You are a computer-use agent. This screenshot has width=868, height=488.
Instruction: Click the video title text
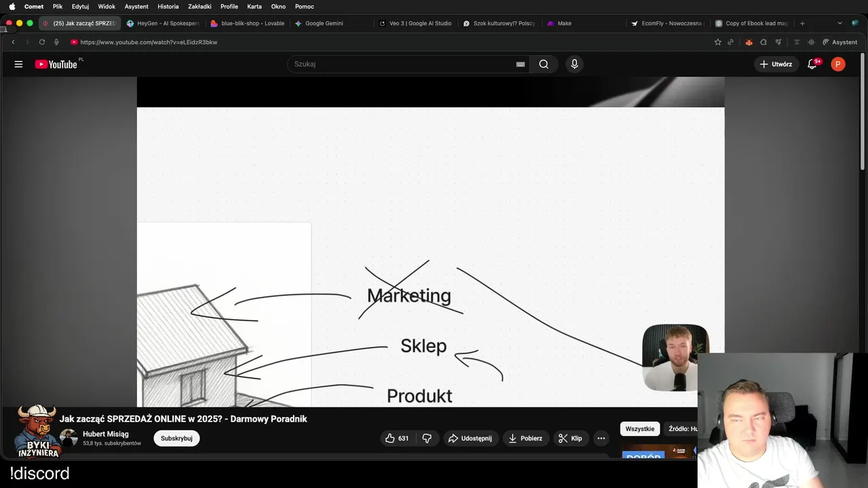(183, 419)
